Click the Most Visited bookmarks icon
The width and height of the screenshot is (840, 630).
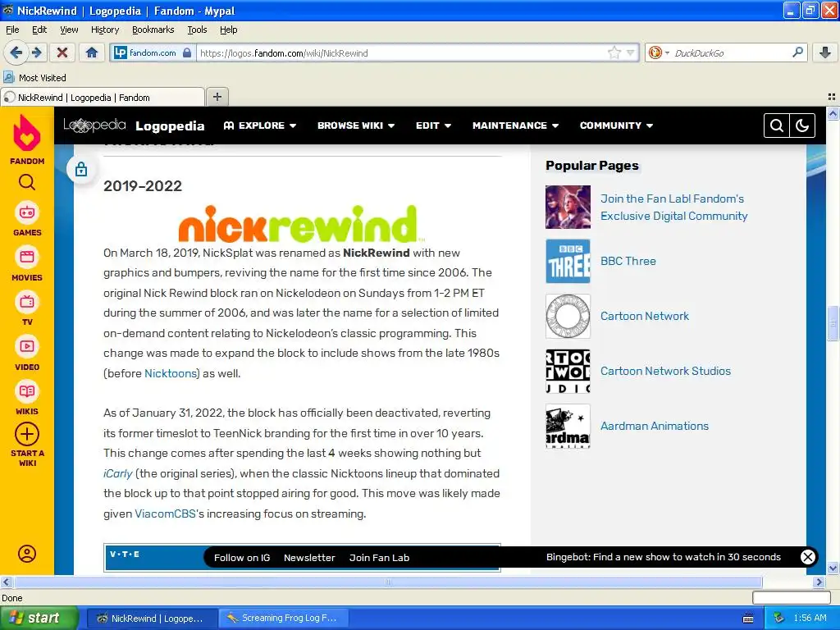click(8, 77)
